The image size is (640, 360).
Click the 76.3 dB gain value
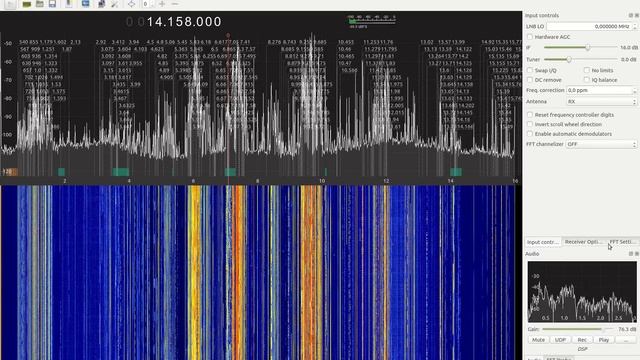627,329
